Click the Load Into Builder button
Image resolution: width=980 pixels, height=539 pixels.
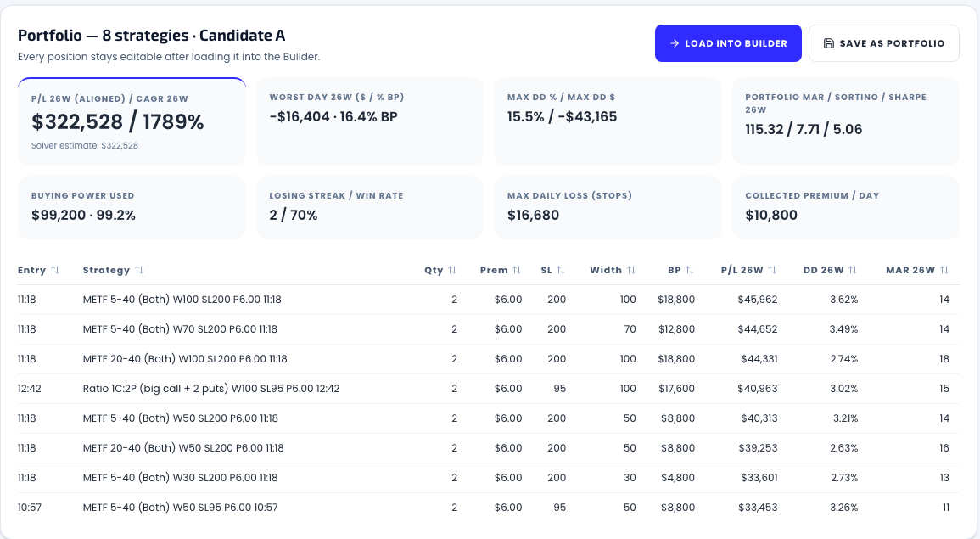click(x=728, y=43)
